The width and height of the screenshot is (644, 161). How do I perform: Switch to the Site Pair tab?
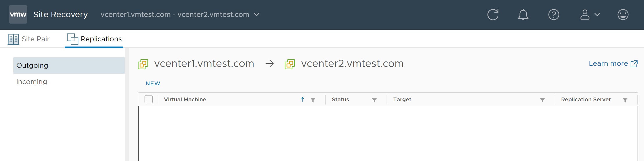click(x=29, y=39)
